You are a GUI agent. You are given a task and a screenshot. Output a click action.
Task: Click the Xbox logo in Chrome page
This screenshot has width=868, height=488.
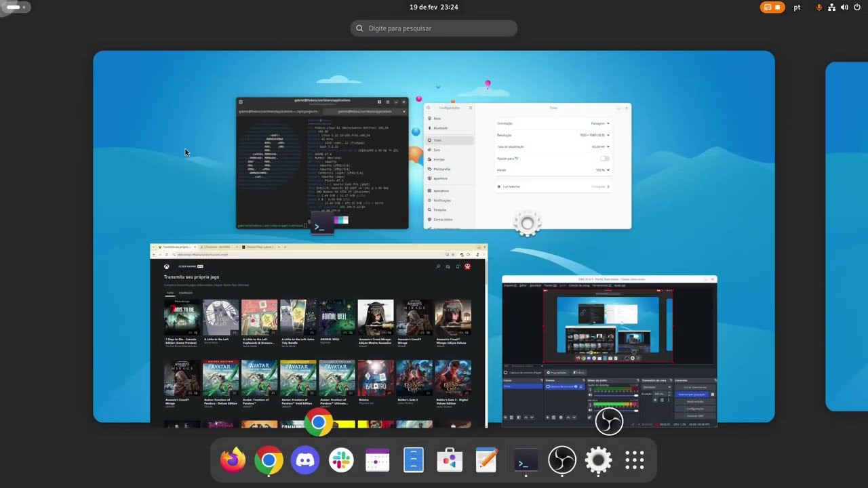[167, 266]
